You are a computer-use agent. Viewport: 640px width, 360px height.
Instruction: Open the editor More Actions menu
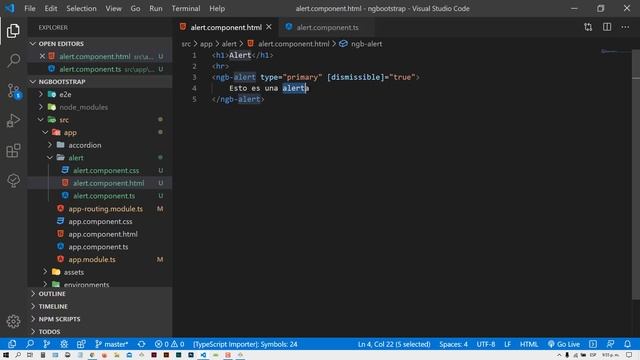[625, 27]
